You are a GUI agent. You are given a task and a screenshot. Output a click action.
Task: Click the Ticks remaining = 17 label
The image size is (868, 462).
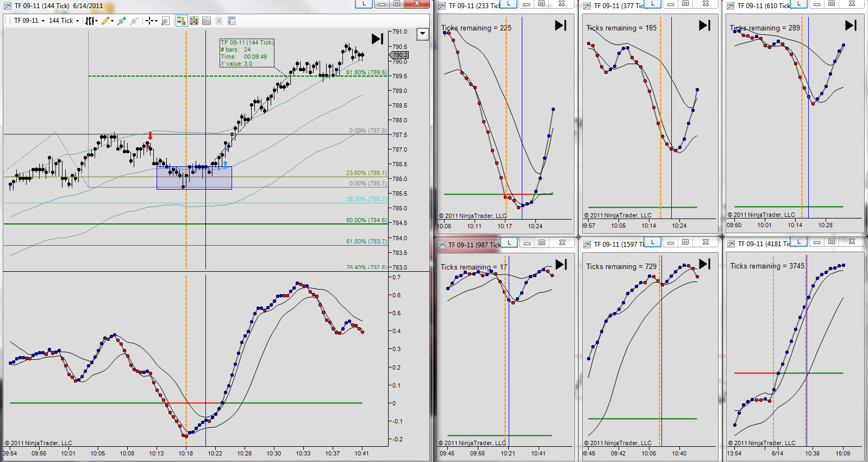474,267
